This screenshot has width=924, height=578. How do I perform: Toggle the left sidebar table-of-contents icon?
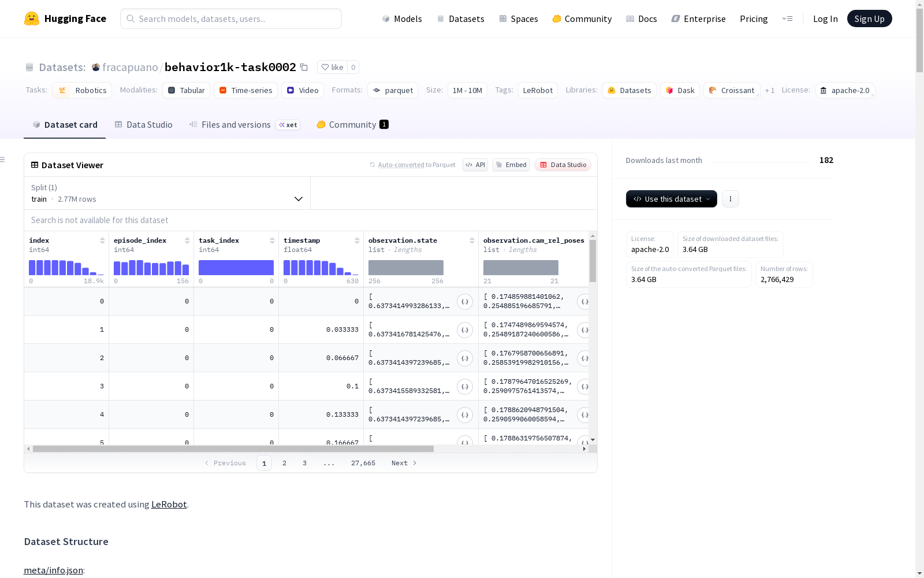pos(3,160)
